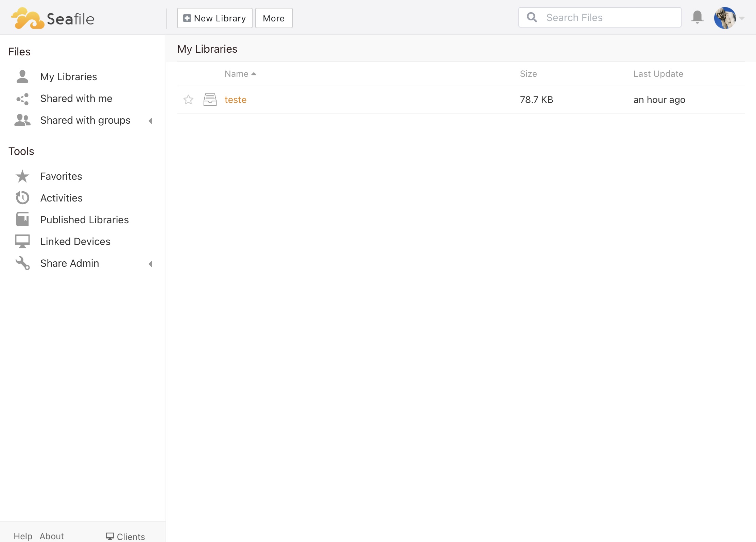Expand the Shared with groups submenu arrow
756x542 pixels.
click(x=150, y=121)
